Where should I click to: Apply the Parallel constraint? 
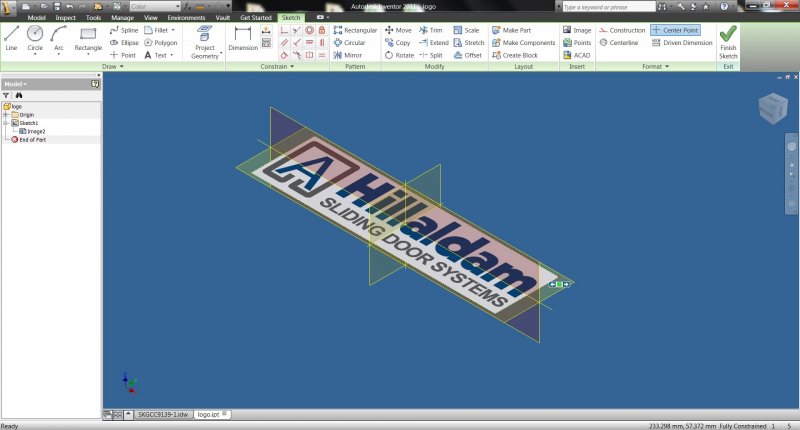(x=284, y=43)
